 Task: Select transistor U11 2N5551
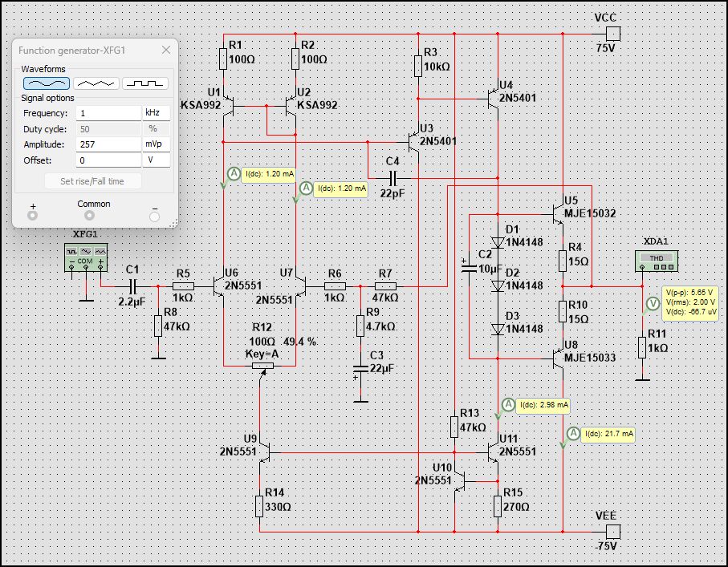493,452
